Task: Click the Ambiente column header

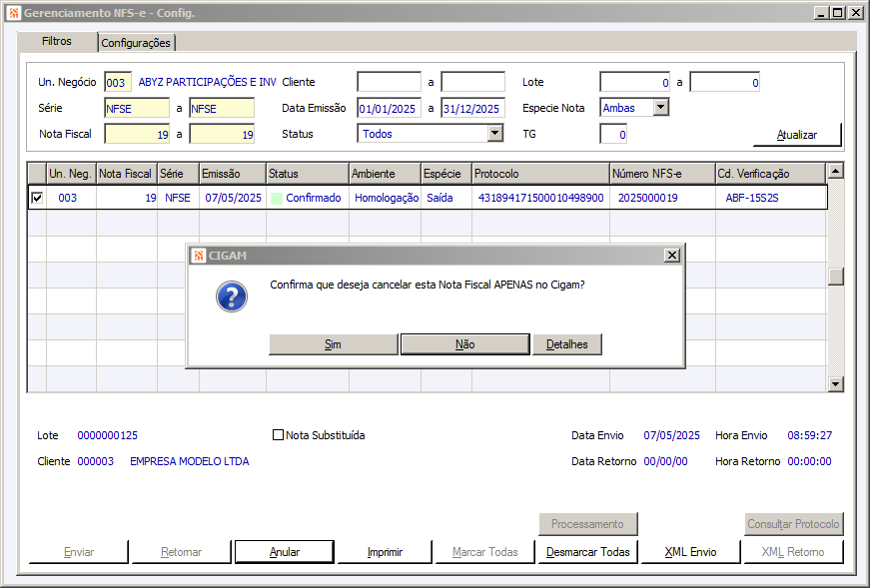Action: tap(386, 174)
